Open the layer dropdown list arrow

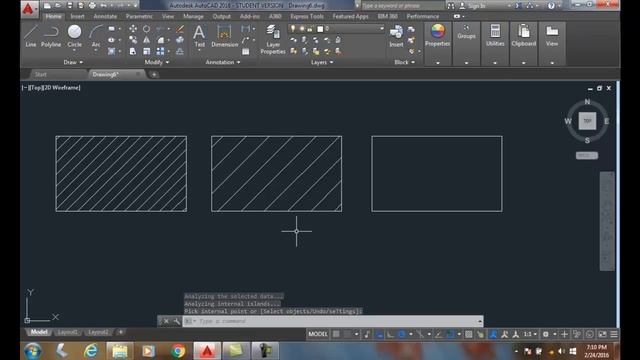(382, 29)
